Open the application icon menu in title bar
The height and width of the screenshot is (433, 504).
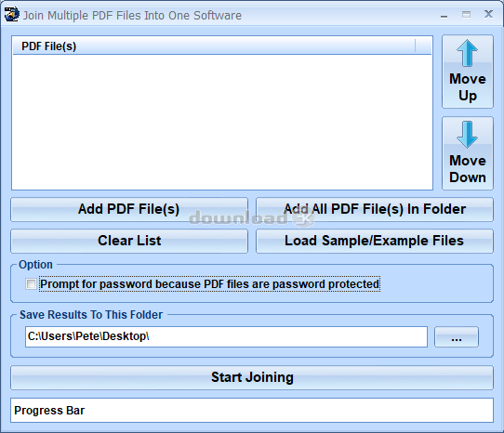click(x=11, y=15)
